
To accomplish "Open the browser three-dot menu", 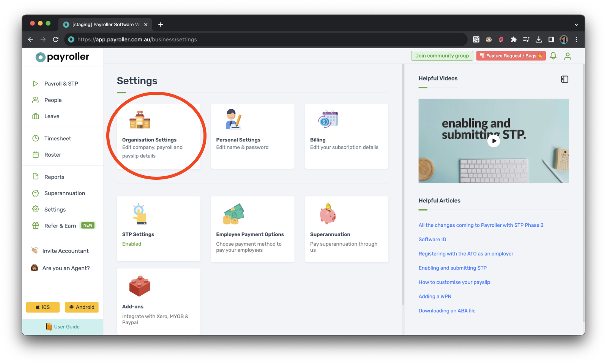I will pyautogui.click(x=576, y=39).
